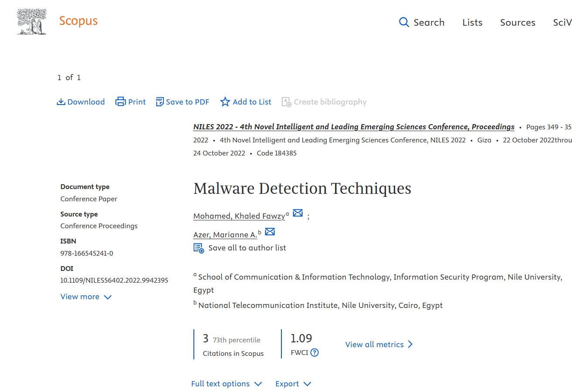This screenshot has width=572, height=392.
Task: Open the FWCI help question mark
Action: tap(315, 353)
